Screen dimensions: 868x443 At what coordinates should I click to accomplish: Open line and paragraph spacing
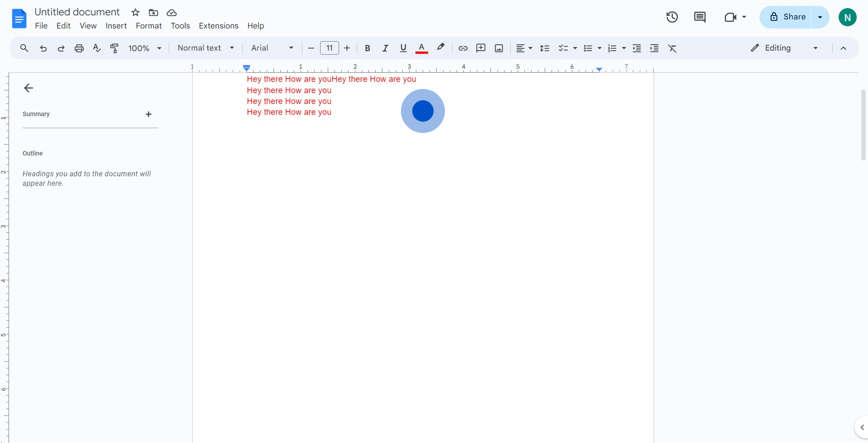coord(545,48)
